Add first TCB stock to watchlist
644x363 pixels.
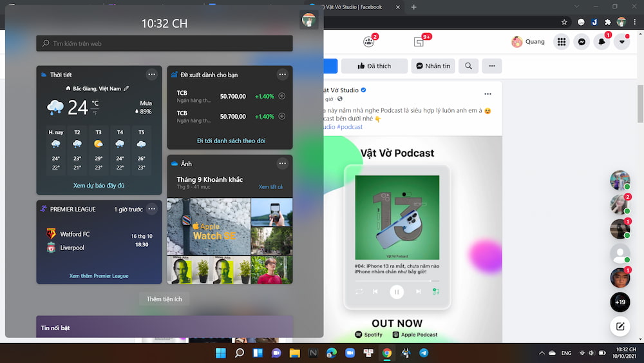[282, 96]
